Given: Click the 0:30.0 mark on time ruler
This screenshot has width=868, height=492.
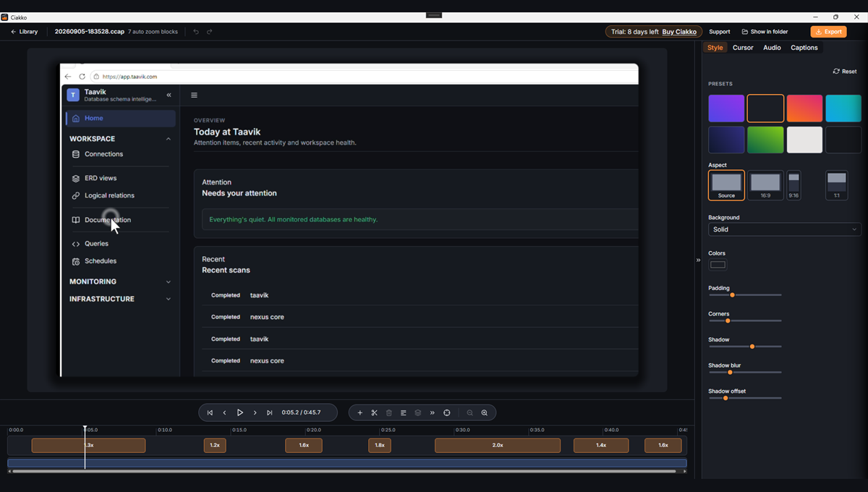Looking at the screenshot, I should [463, 430].
